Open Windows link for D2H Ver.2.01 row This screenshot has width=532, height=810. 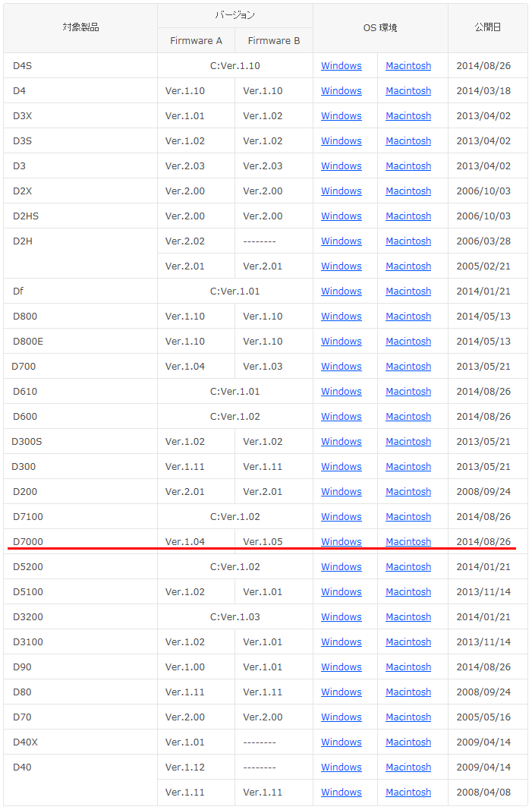click(341, 266)
